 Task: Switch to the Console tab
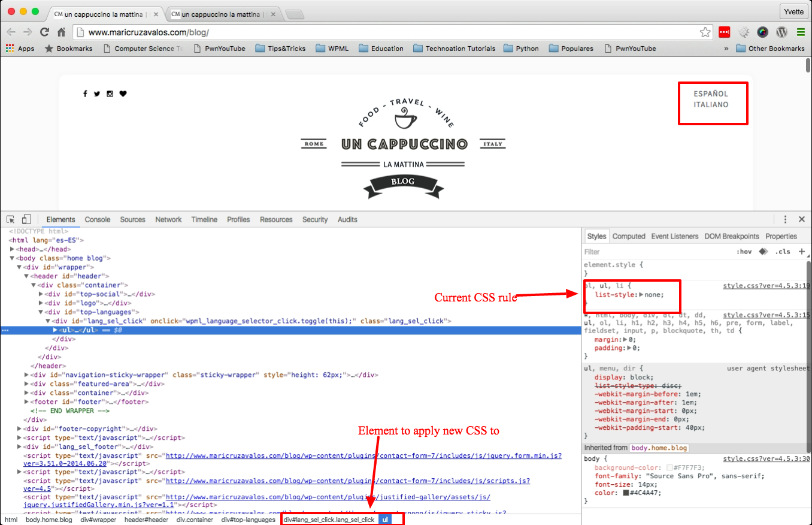[98, 219]
